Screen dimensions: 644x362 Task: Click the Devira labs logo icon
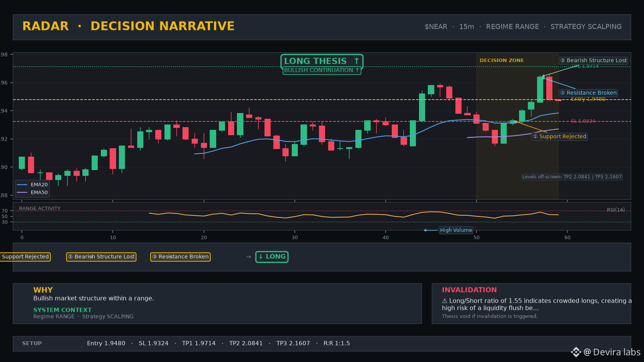576,352
